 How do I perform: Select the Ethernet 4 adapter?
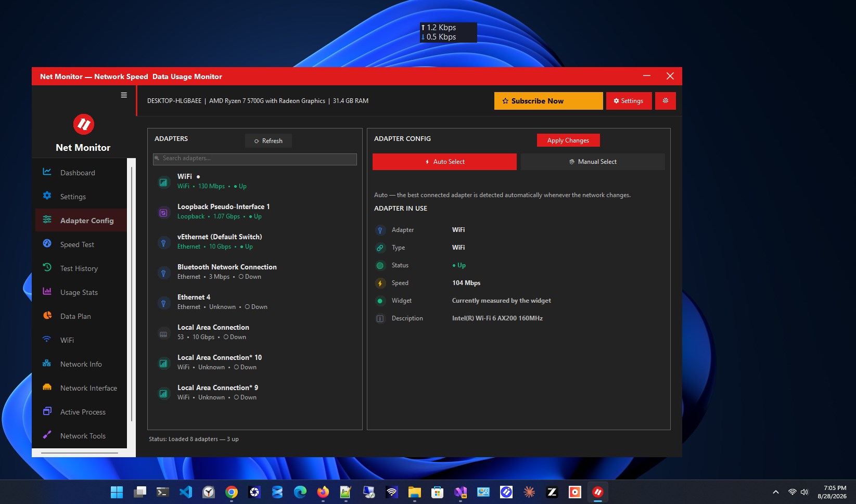(255, 302)
